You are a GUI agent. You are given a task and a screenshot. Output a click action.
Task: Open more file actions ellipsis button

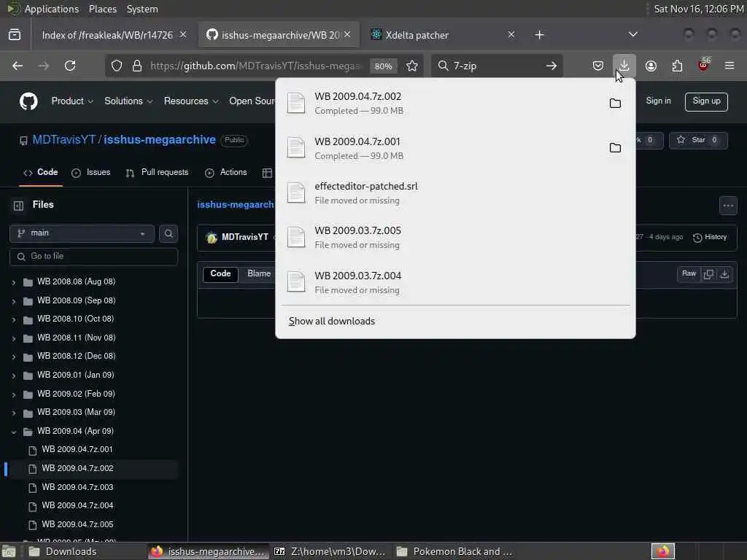tap(728, 206)
